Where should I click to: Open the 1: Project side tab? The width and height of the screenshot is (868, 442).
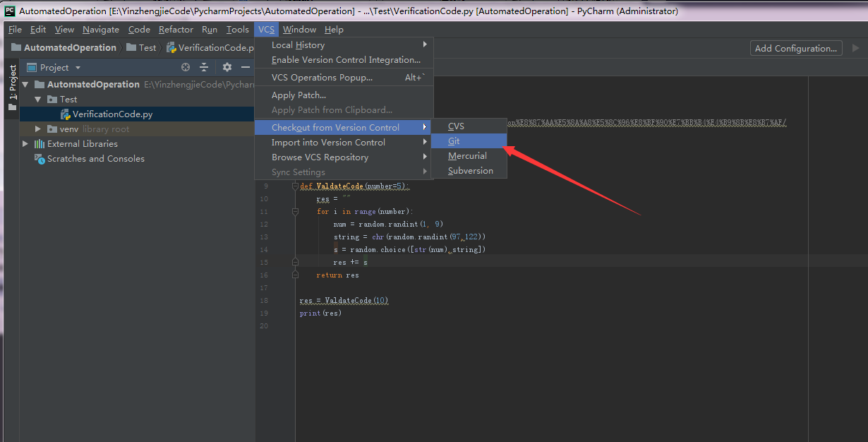pos(12,82)
